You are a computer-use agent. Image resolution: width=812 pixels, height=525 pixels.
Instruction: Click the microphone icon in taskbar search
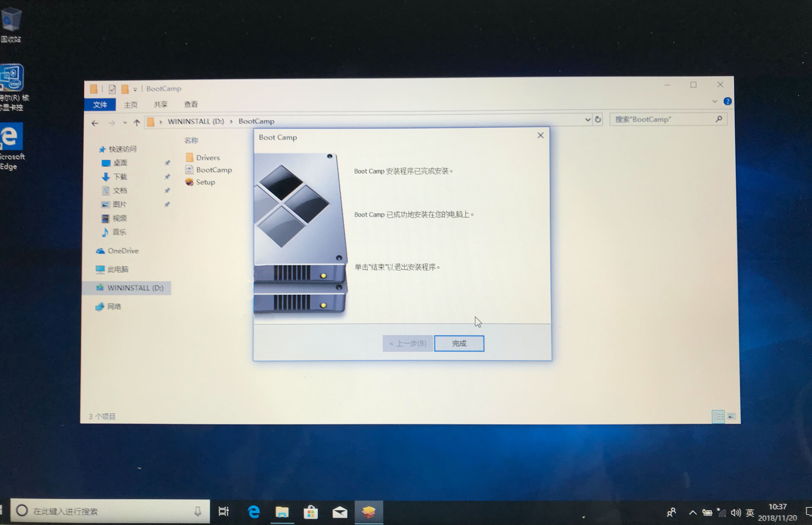(197, 511)
